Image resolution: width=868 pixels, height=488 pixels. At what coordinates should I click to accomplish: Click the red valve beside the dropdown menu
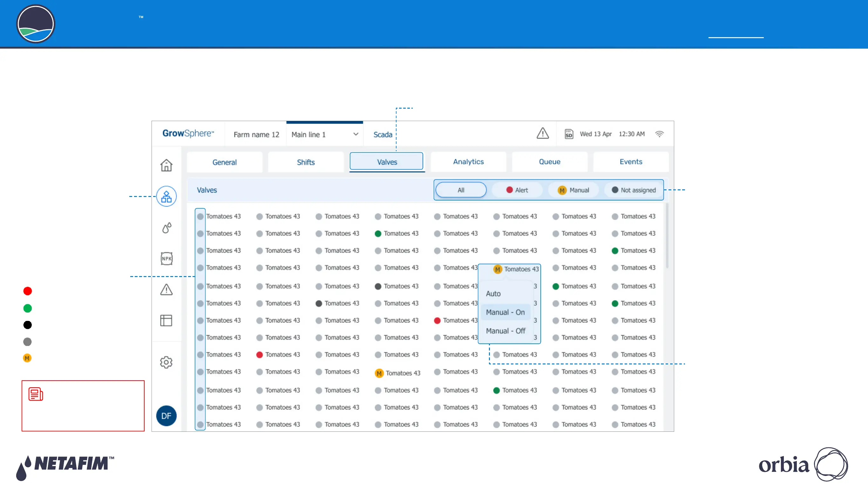[437, 321]
